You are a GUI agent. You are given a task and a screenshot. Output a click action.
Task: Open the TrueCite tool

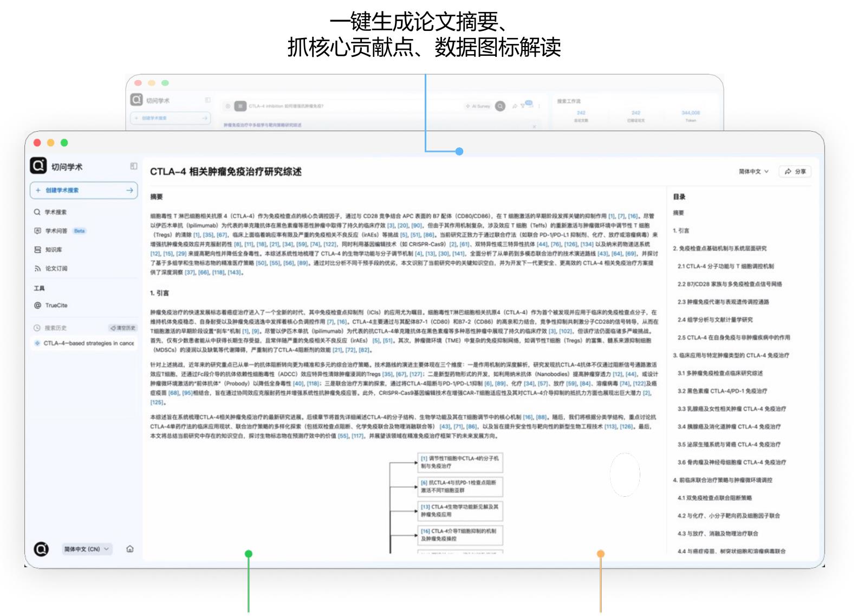coord(51,306)
